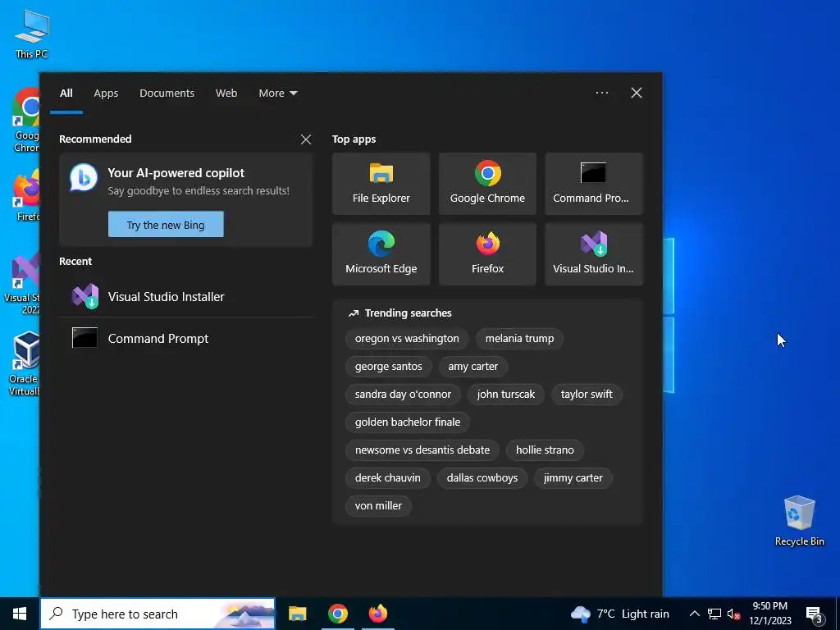Open the weather widget showing Light rain
840x630 pixels.
(x=620, y=614)
